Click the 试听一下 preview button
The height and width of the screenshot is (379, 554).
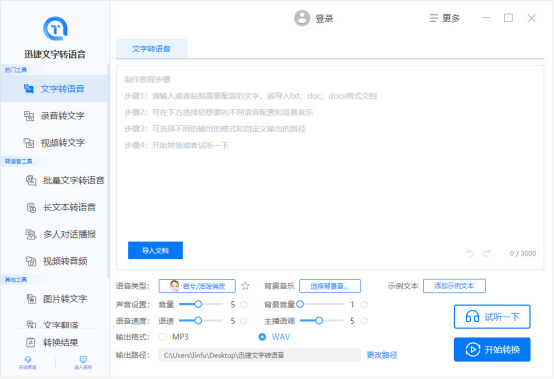[x=492, y=317]
